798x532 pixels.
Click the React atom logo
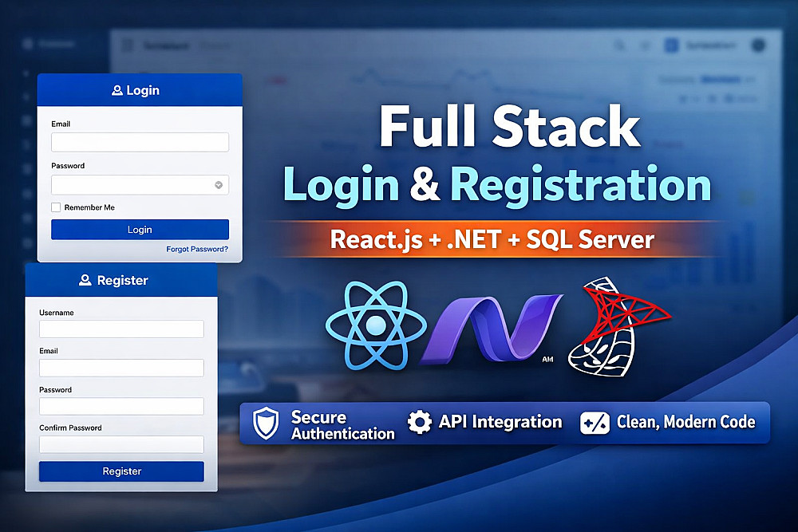click(x=376, y=325)
